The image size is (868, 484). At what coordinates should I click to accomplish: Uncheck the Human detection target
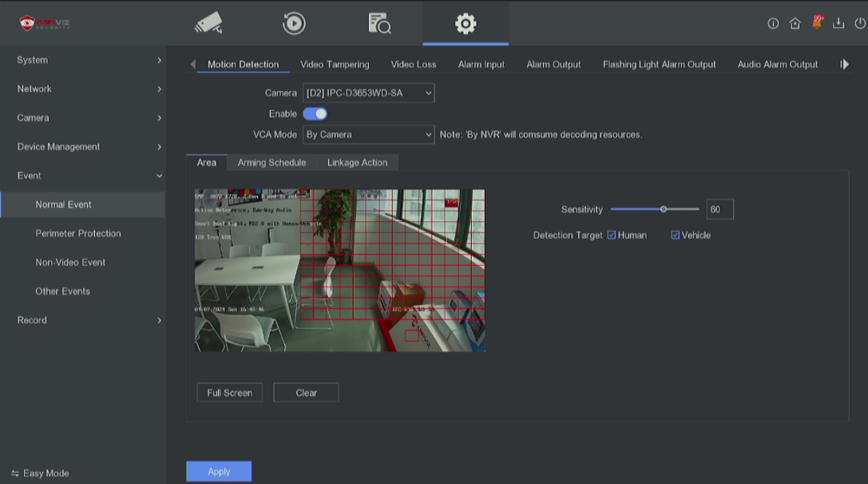612,236
